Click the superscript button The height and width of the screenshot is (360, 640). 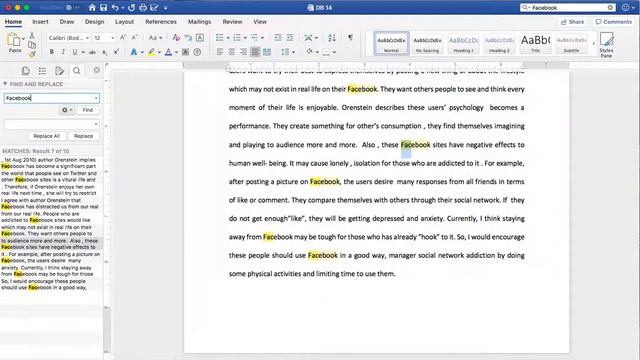coord(116,52)
